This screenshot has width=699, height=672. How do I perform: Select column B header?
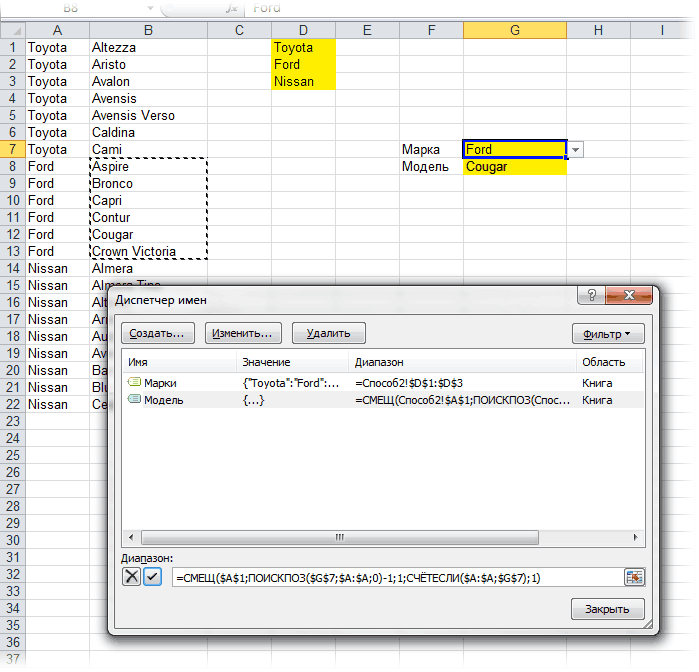coord(148,30)
